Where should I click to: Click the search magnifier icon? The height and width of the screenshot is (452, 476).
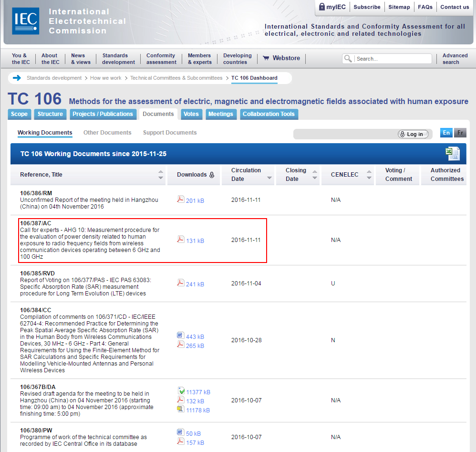(x=348, y=59)
